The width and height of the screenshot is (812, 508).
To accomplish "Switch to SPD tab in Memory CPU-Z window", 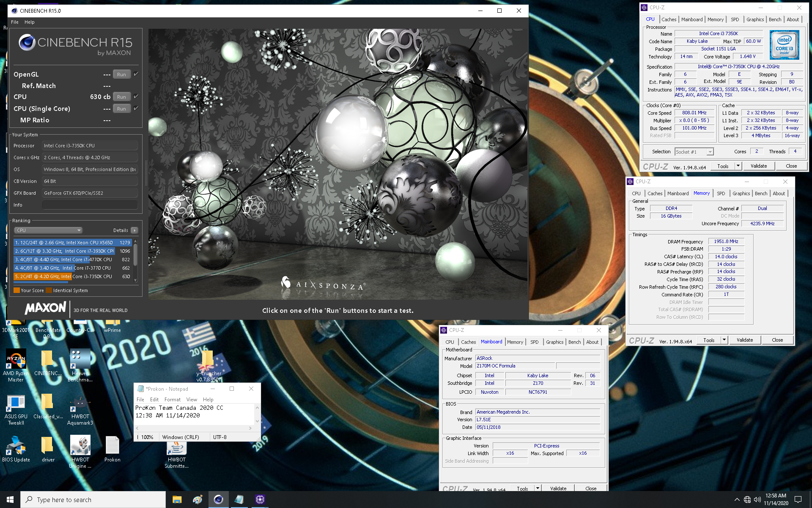I will pos(721,193).
